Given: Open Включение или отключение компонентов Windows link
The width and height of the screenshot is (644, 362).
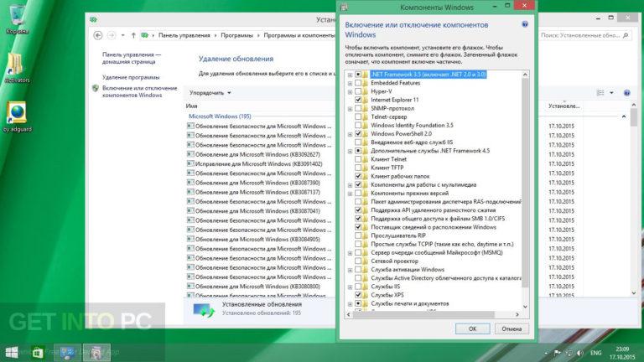Looking at the screenshot, I should pos(140,91).
